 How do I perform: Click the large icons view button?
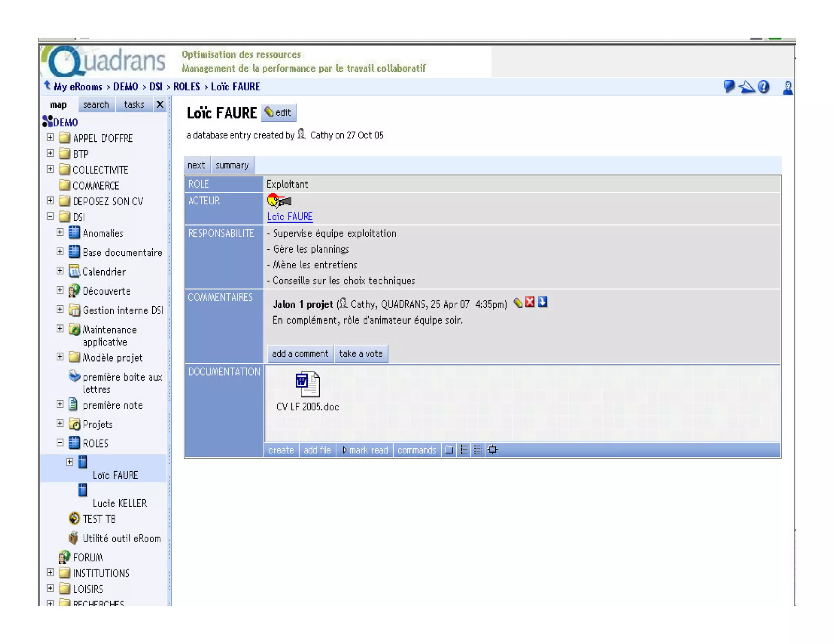click(x=449, y=450)
